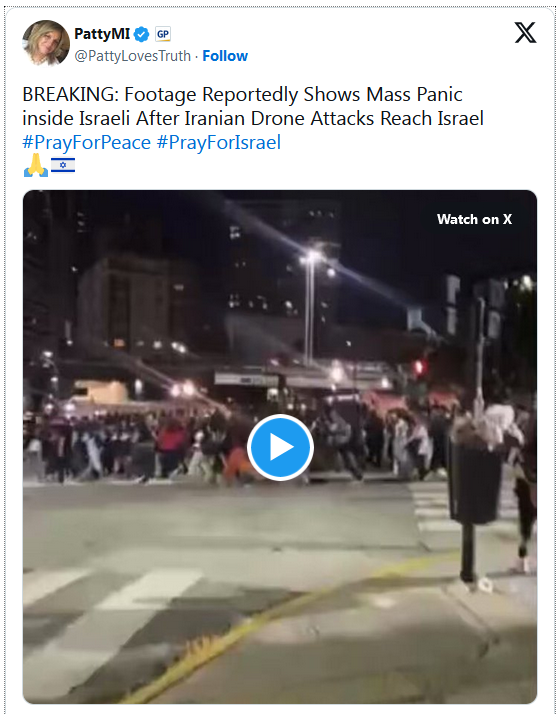559x714 pixels.
Task: Click the Israel flag emoji
Action: pos(63,165)
